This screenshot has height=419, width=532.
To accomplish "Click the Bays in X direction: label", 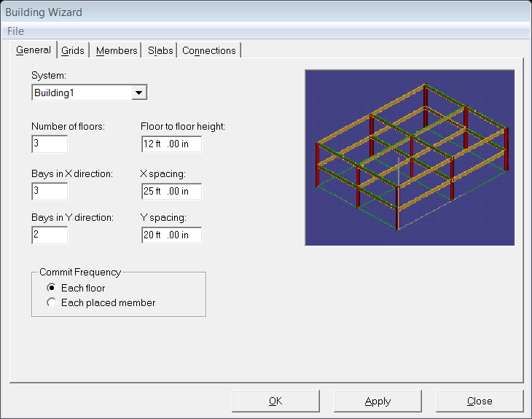I will point(72,173).
